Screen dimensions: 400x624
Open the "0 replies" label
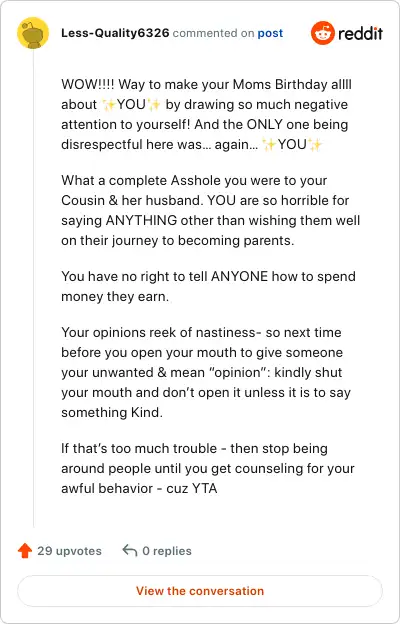167,551
